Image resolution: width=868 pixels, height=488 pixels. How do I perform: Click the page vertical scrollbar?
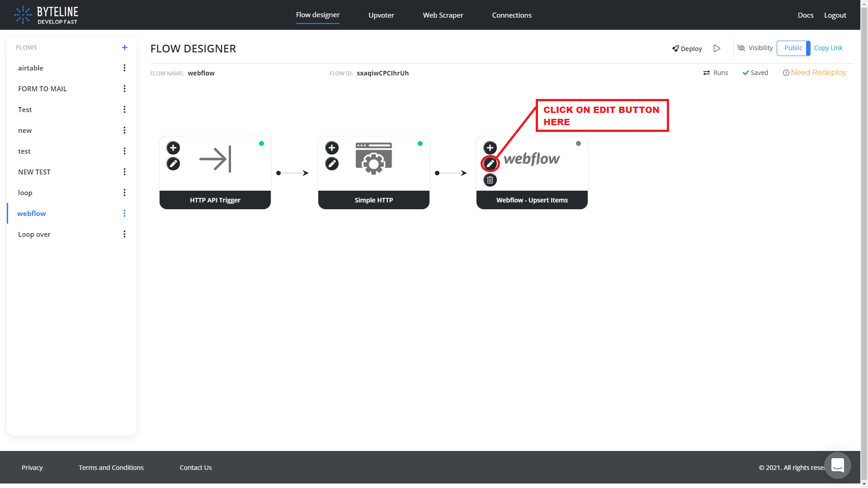pos(864,244)
